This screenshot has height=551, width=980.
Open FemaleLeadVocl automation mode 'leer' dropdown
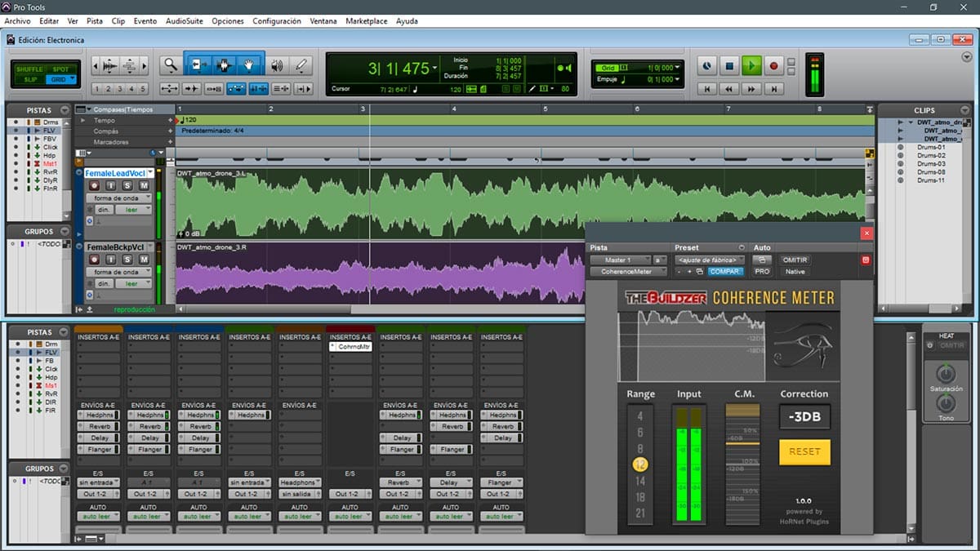point(131,210)
